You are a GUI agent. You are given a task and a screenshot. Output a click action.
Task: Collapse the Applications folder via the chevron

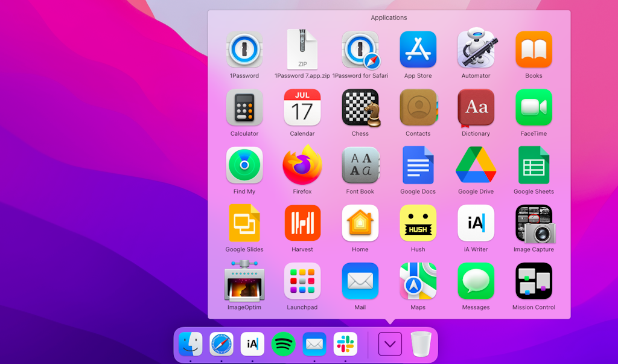[x=390, y=343]
